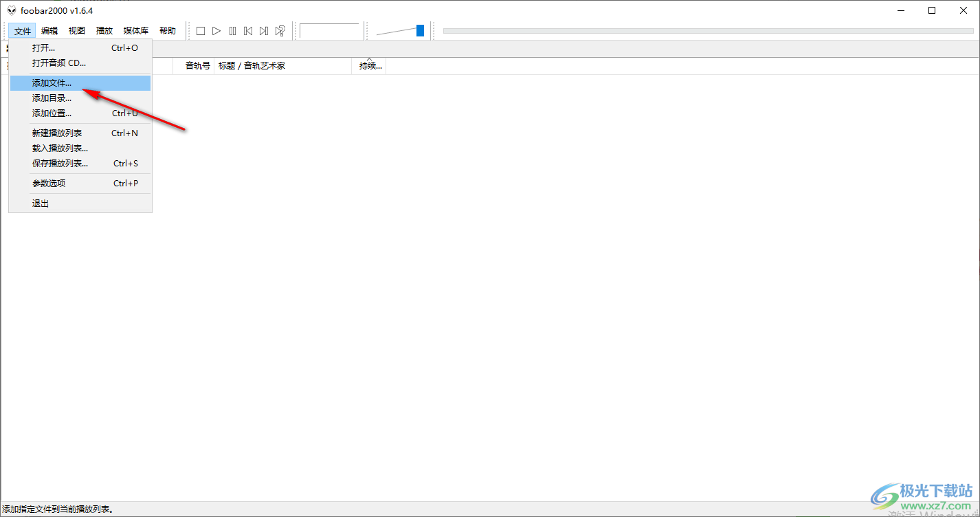Screen dimensions: 980x517
Task: Maximize the foobar2000 window
Action: (x=932, y=10)
